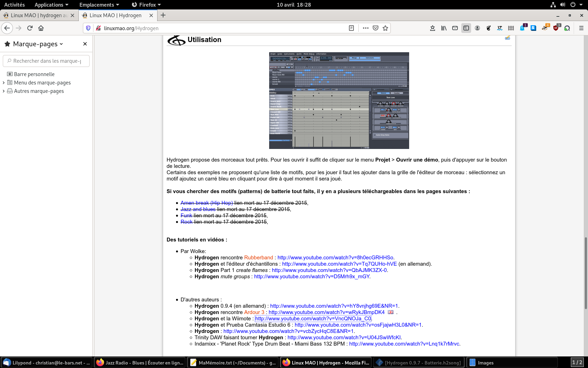Open the Jazz and blues link
The height and width of the screenshot is (368, 588).
[198, 209]
